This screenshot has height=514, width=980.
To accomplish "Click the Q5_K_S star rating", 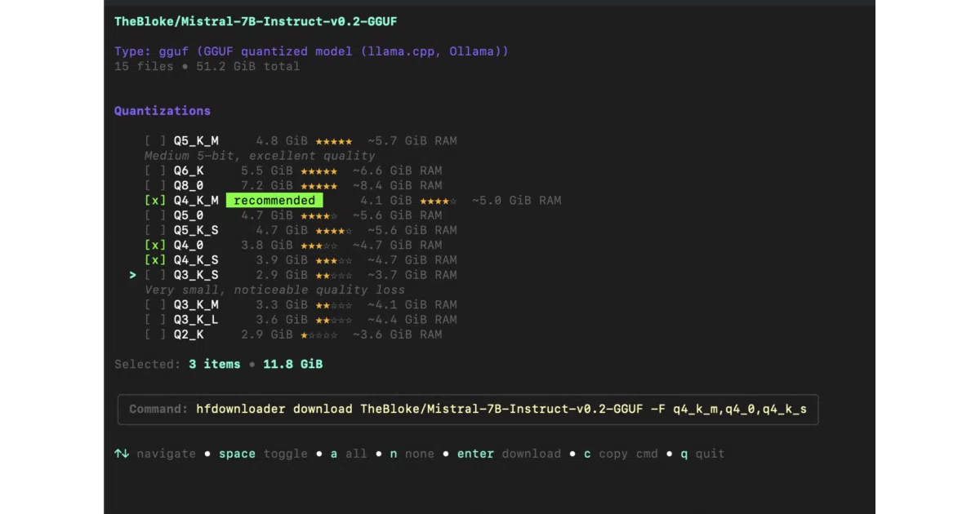I will click(334, 231).
